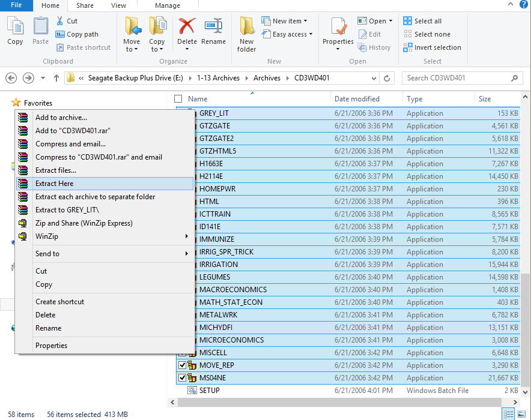Click the Cut scissors icon in ribbon
The image size is (531, 420).
point(59,21)
